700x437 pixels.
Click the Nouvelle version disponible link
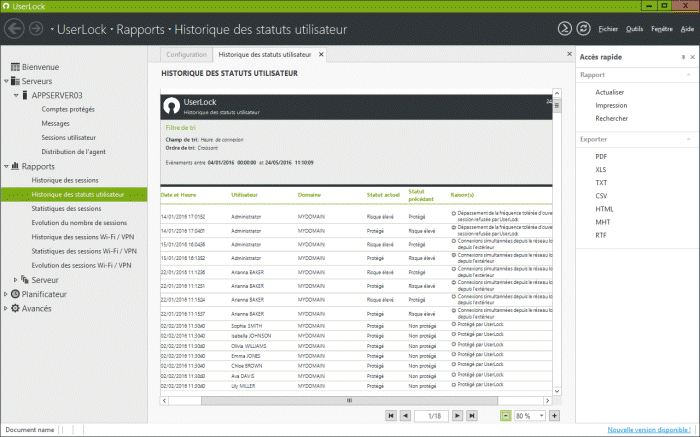click(x=649, y=429)
